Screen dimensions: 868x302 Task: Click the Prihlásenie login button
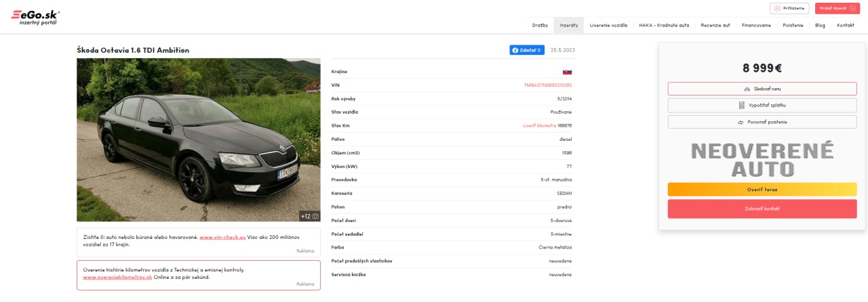click(x=789, y=8)
